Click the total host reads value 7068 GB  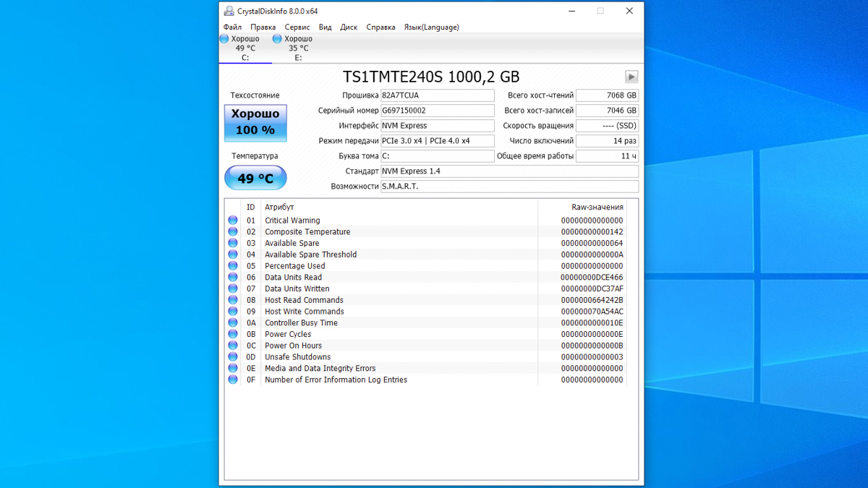tap(608, 95)
